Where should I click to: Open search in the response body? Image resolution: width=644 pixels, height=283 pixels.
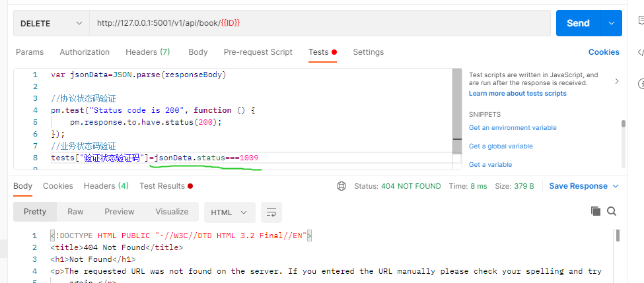(x=612, y=211)
